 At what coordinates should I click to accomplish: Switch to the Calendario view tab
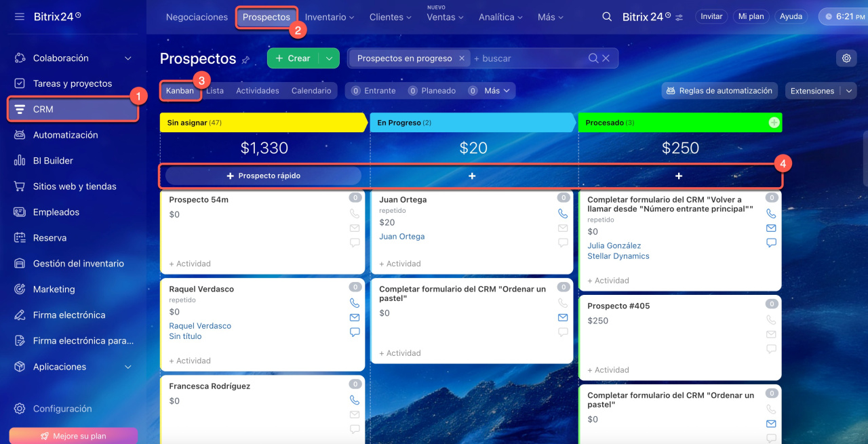coord(311,91)
